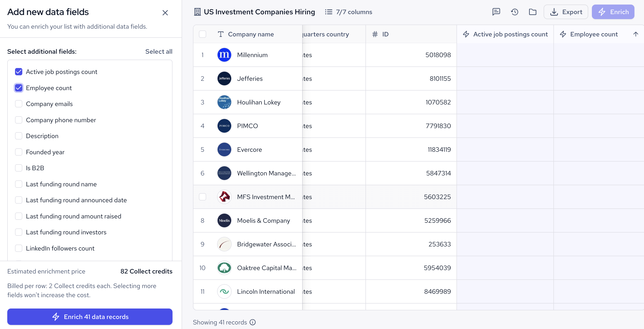This screenshot has height=329, width=644.
Task: Click the Jefferies company name
Action: click(250, 78)
